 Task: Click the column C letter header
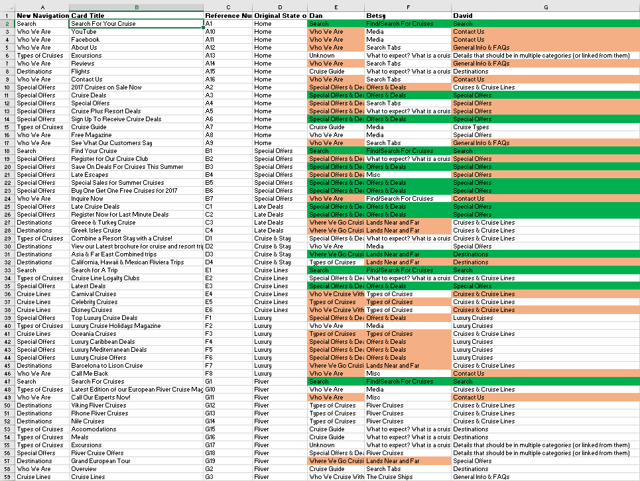pyautogui.click(x=227, y=8)
